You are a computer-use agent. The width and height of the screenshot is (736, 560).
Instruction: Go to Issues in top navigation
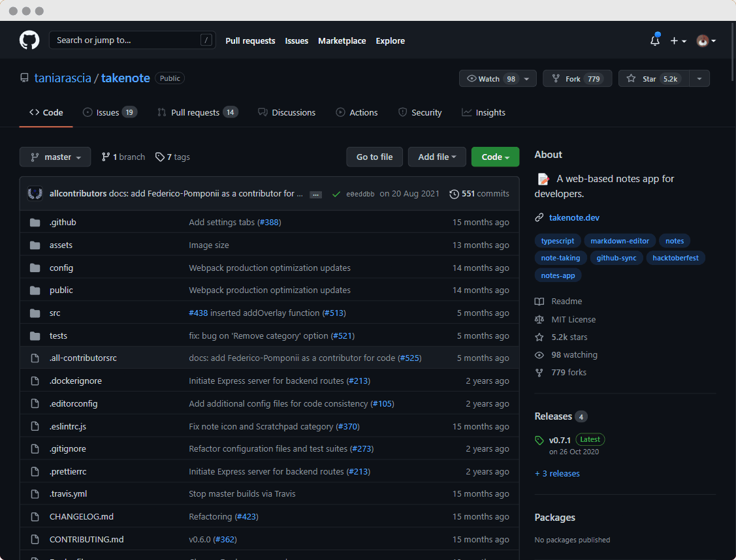point(296,41)
